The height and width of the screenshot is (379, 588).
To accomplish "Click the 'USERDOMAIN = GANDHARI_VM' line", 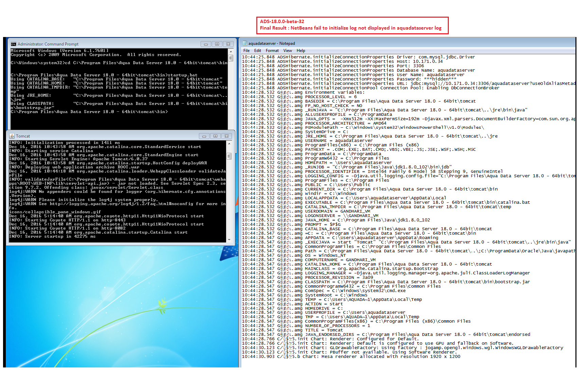I will (306, 211).
